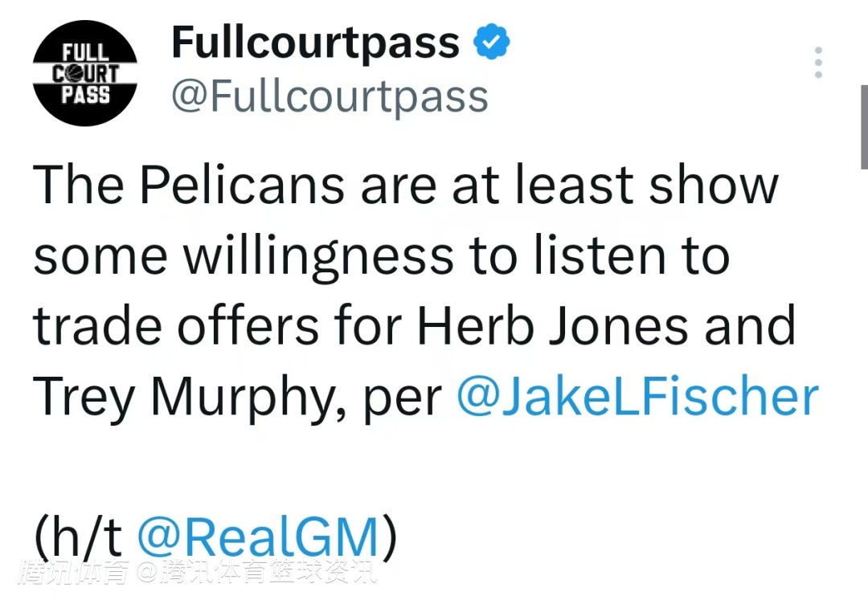Open the three-dot more options menu
Image resolution: width=868 pixels, height=600 pixels.
coord(818,62)
